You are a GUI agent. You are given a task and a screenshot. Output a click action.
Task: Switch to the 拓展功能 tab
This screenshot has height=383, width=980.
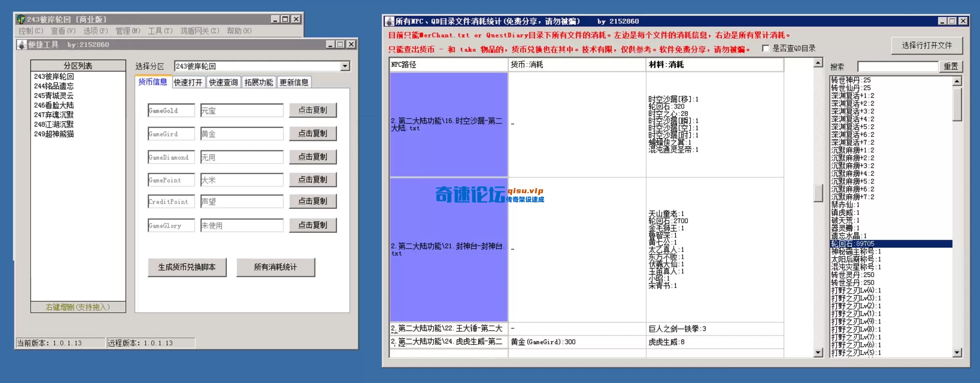tap(258, 82)
